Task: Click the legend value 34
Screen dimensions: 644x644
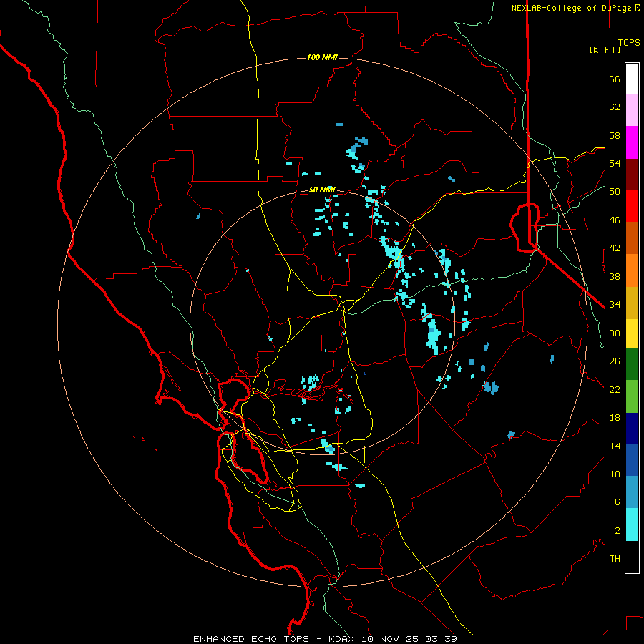Action: [615, 305]
